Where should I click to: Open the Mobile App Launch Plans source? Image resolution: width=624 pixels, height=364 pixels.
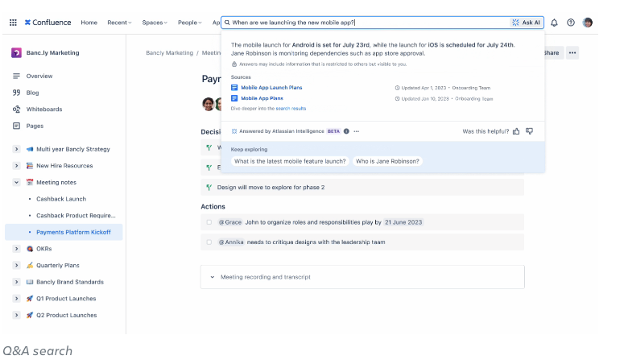click(271, 88)
